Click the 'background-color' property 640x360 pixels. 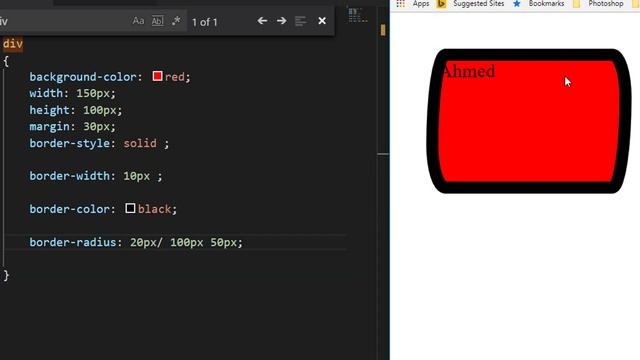82,77
